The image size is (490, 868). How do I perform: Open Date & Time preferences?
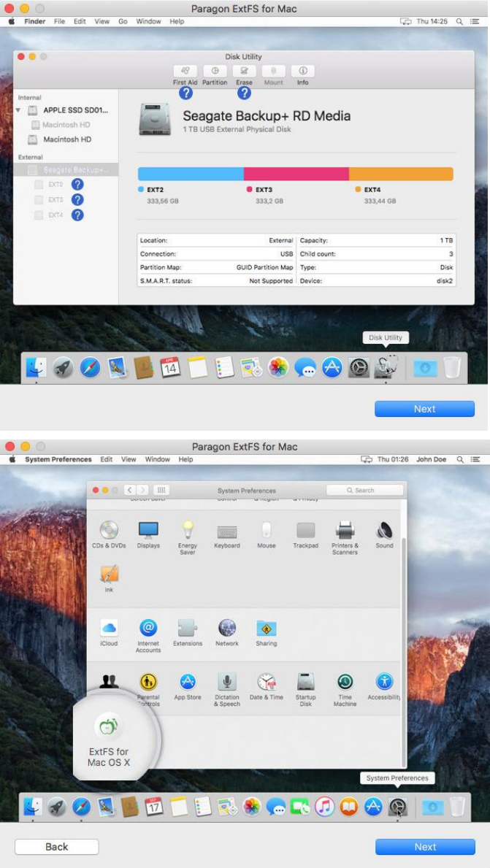(x=267, y=681)
